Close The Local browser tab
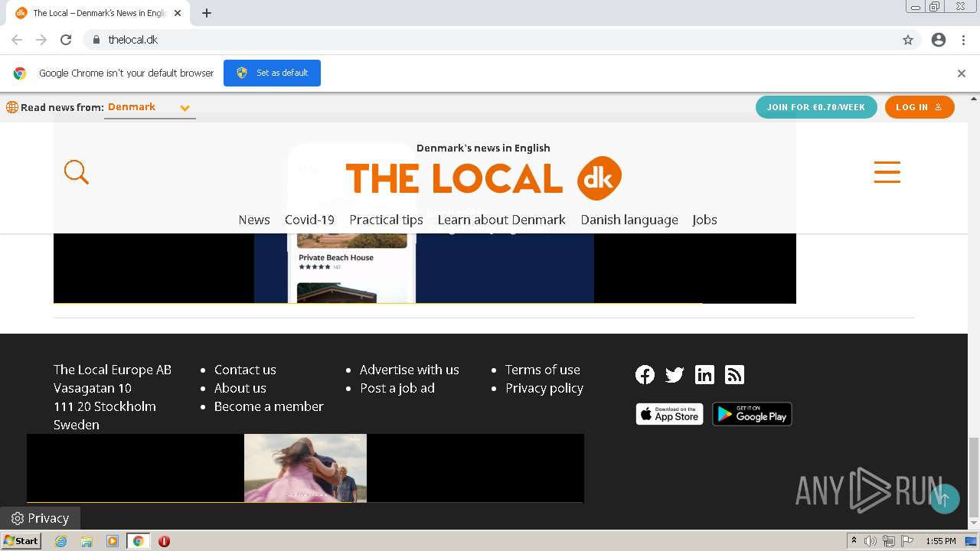This screenshot has height=551, width=980. point(178,13)
